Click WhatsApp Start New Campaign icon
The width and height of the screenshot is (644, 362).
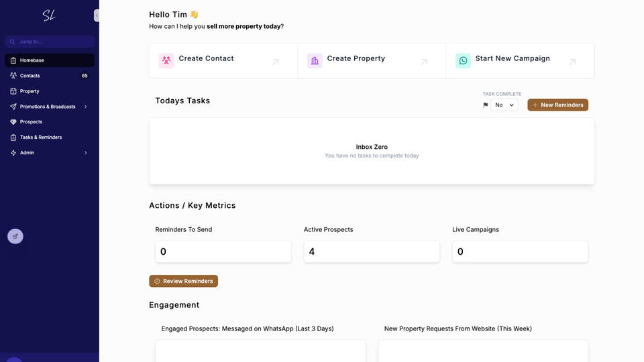point(463,60)
